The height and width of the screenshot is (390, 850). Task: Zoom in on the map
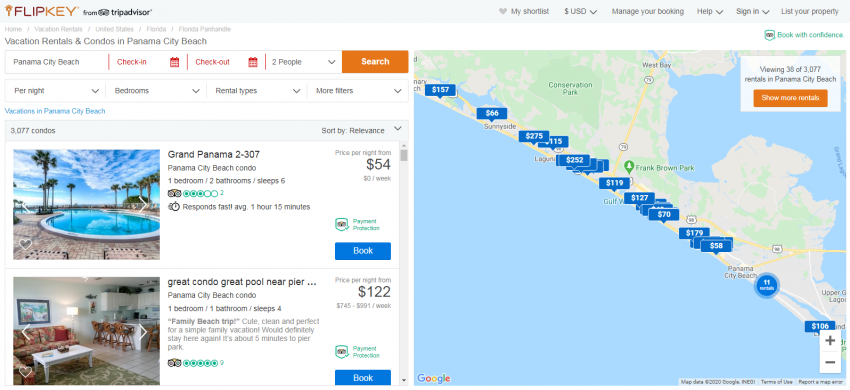(x=829, y=341)
